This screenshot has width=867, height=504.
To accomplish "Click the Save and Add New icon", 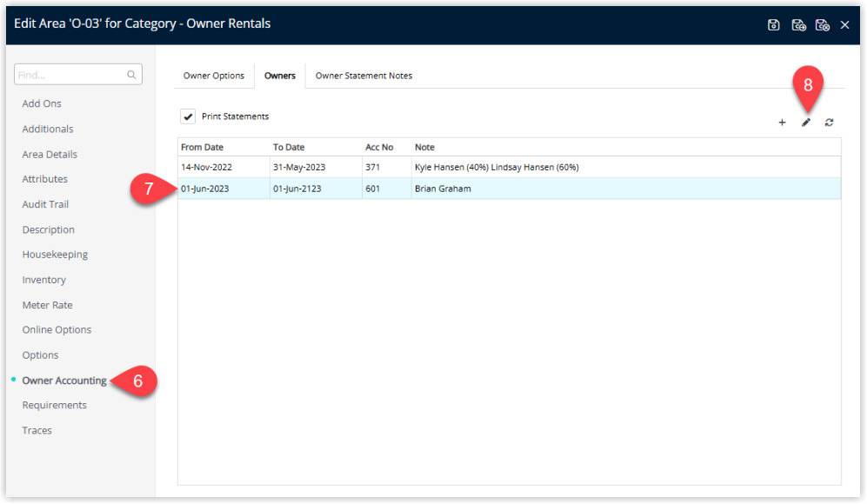I will [798, 24].
